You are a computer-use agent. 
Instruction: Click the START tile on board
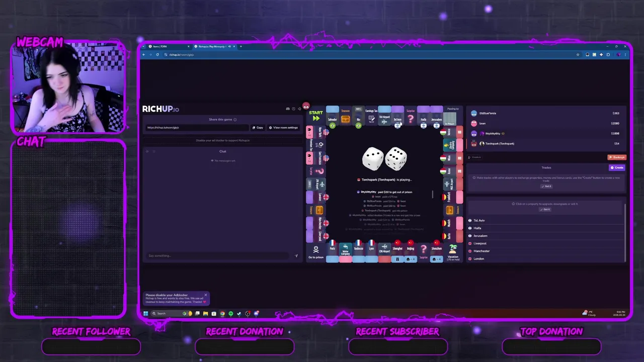[316, 116]
